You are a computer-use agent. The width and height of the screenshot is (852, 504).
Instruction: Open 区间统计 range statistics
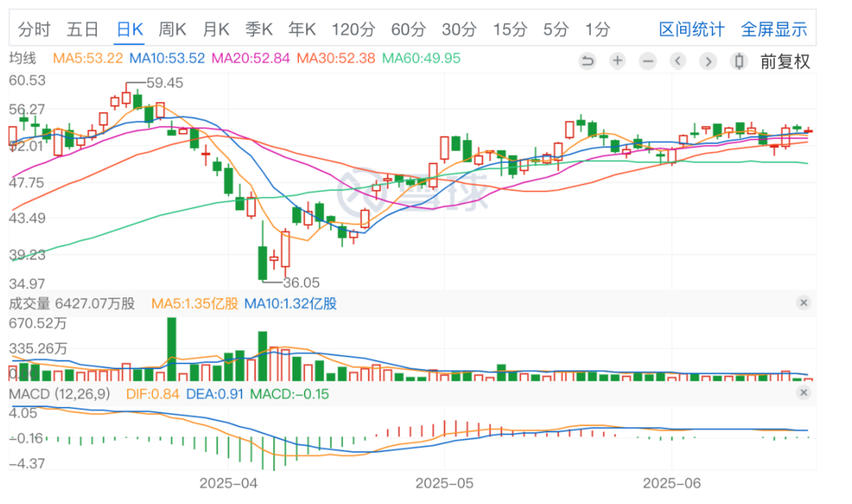[692, 29]
